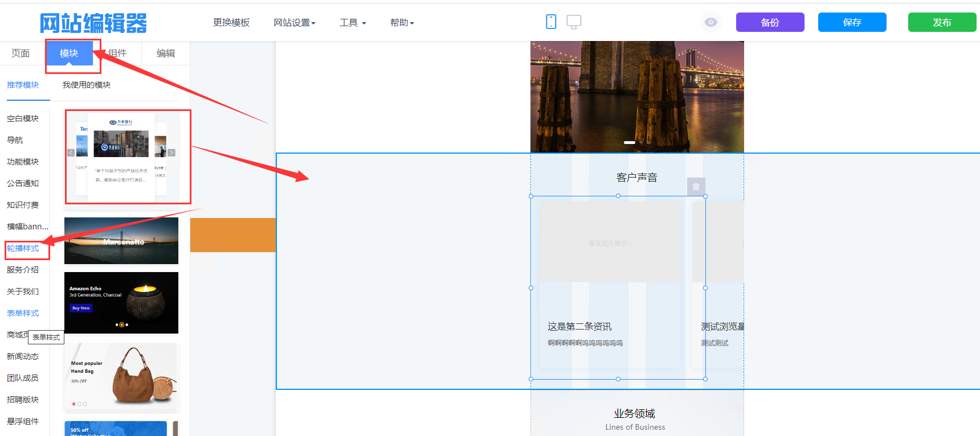Select 轮播样式 category
This screenshot has height=436, width=980.
23,248
